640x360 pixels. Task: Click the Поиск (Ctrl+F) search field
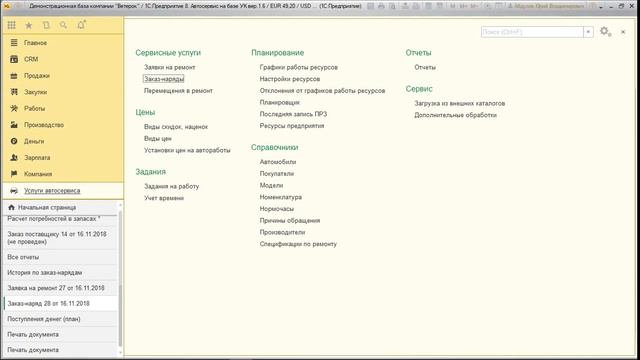click(532, 32)
